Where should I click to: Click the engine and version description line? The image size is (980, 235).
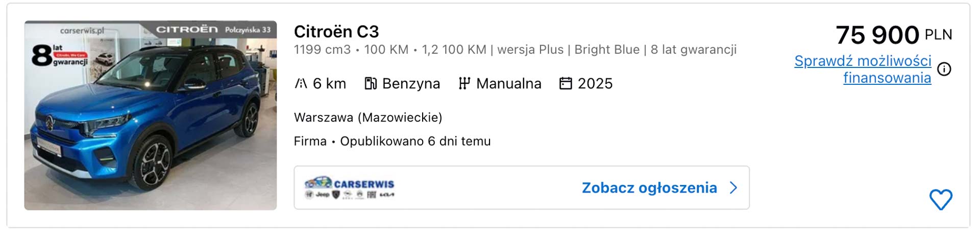[x=515, y=50]
